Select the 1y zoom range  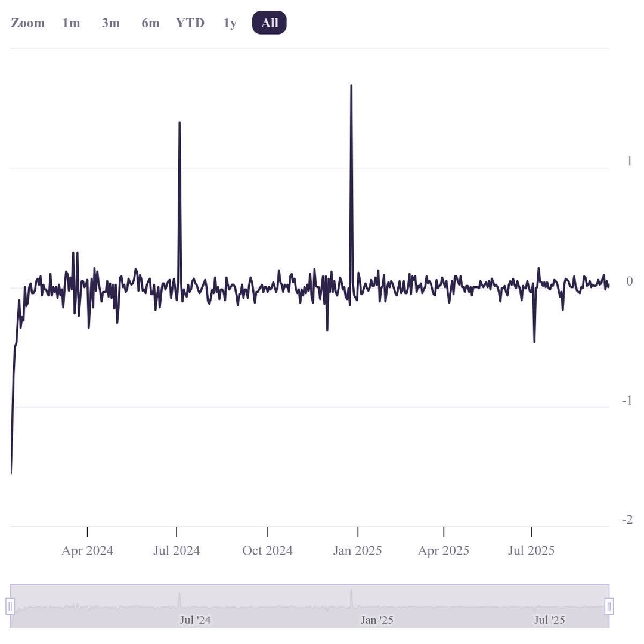point(229,23)
